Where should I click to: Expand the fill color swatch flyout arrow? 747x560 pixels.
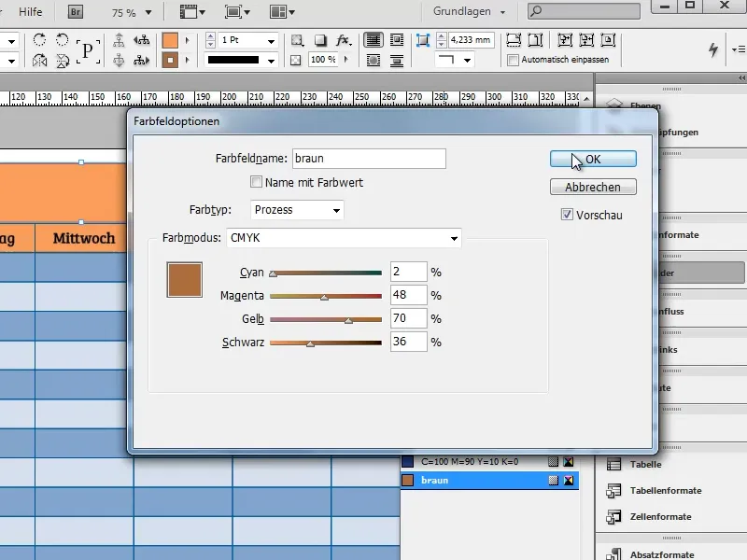[x=188, y=40]
